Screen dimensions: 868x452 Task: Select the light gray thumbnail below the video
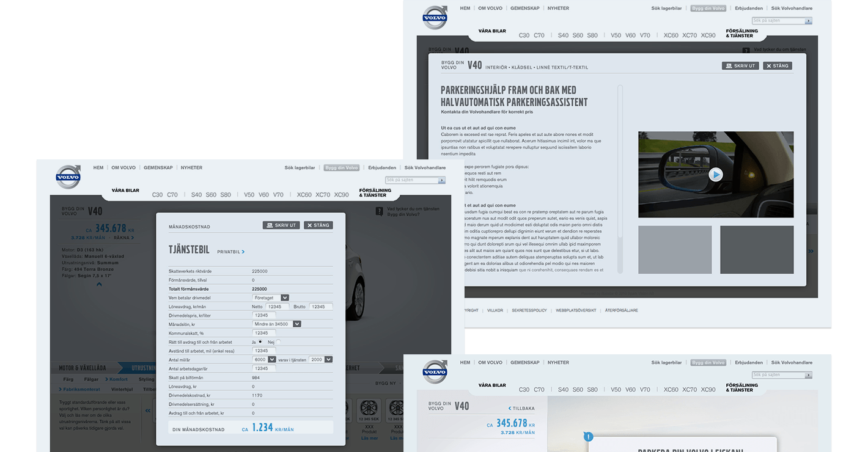pos(675,250)
